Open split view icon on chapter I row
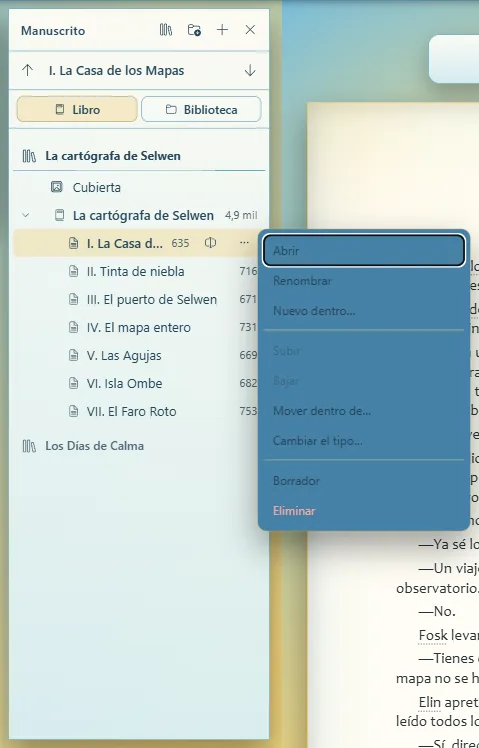Screen dimensions: 479x748 (210, 243)
